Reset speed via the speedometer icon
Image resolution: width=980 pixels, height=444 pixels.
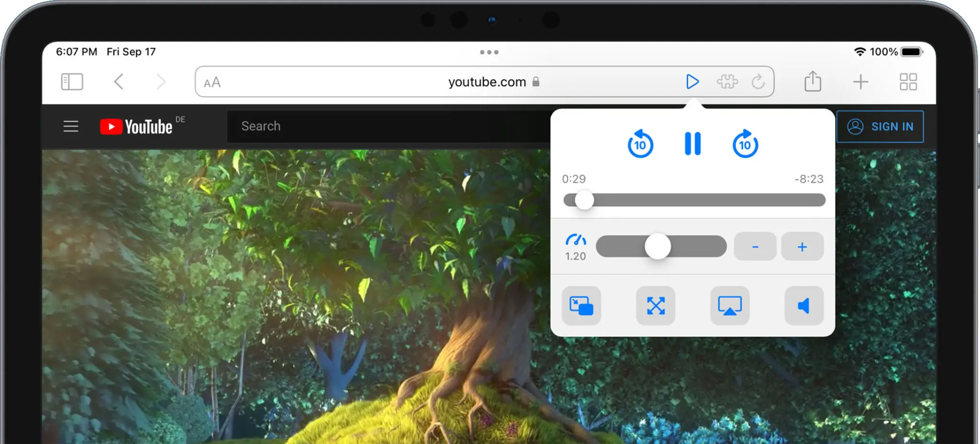click(576, 239)
